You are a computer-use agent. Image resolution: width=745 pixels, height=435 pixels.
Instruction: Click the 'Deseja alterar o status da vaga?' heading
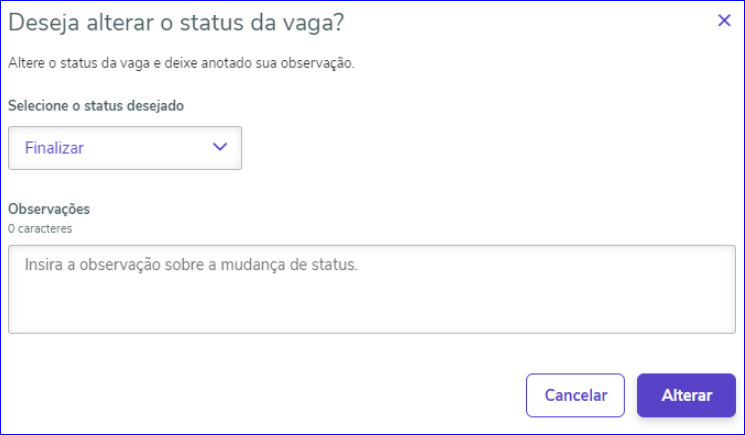(176, 23)
